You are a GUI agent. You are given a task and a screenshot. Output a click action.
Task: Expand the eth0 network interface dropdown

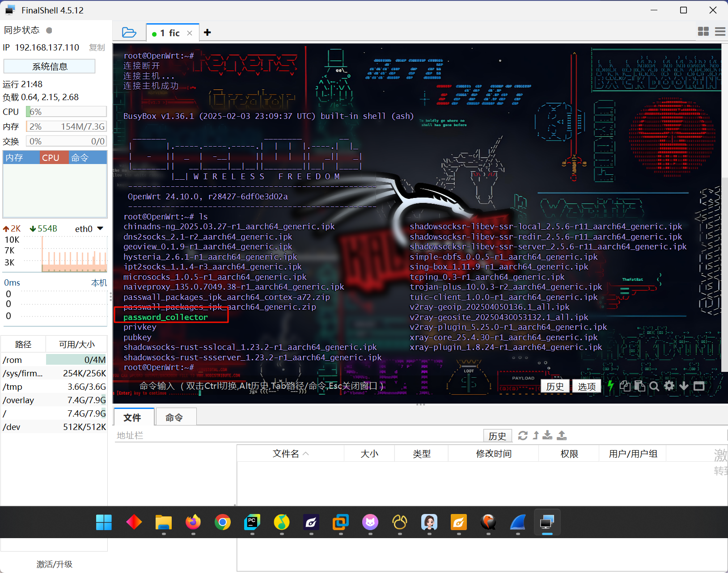(100, 228)
